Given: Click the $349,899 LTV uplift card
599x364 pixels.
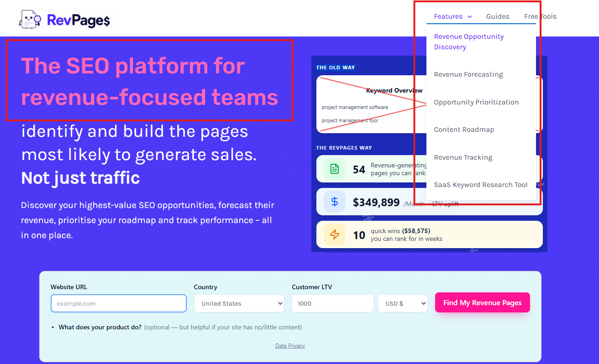Looking at the screenshot, I should coord(429,202).
